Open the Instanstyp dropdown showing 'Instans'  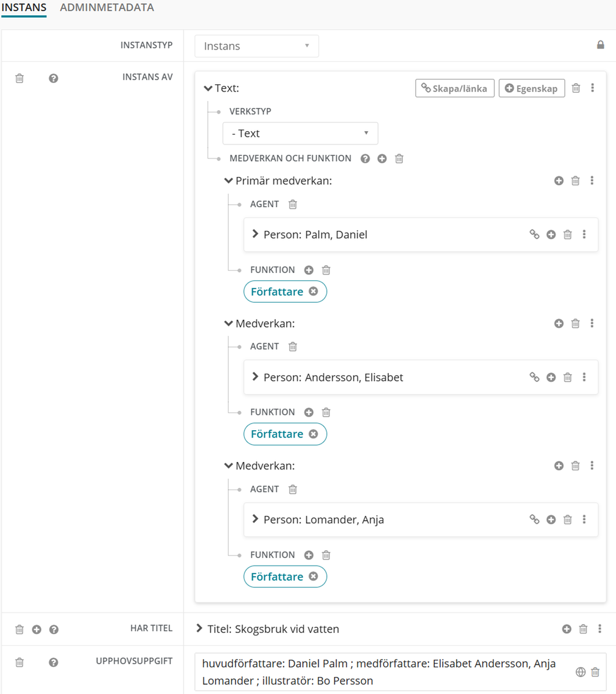click(x=256, y=46)
